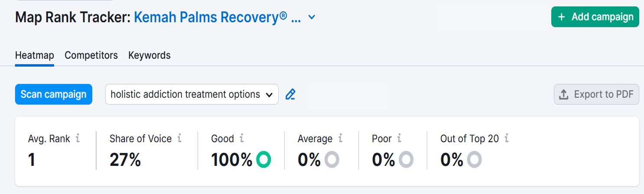
Task: Expand the campaign selector chevron
Action: (312, 18)
